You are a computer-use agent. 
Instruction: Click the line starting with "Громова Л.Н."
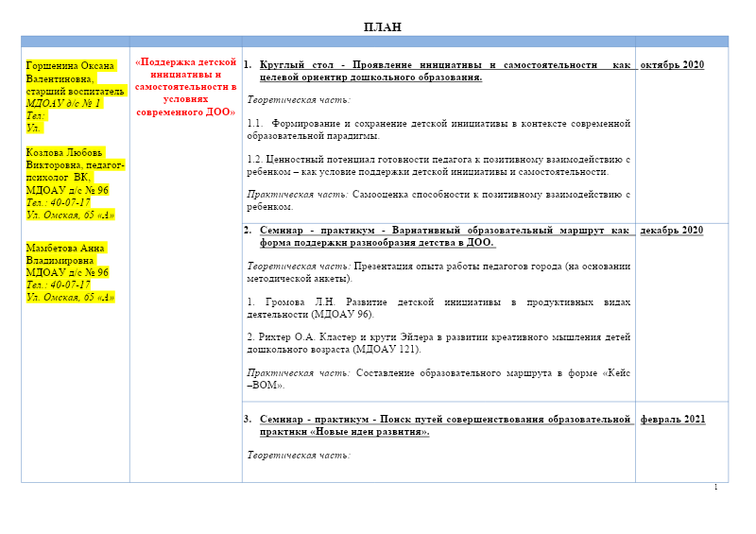click(x=438, y=307)
